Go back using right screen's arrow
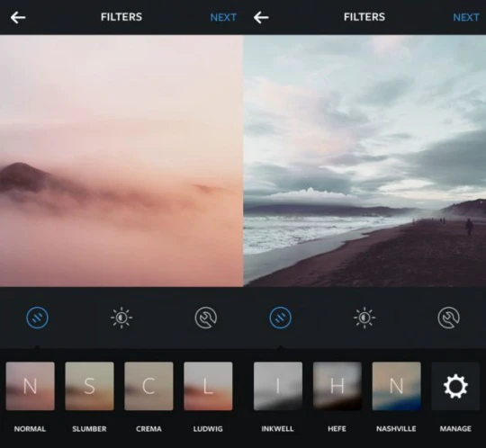This screenshot has height=448, width=486. point(261,17)
